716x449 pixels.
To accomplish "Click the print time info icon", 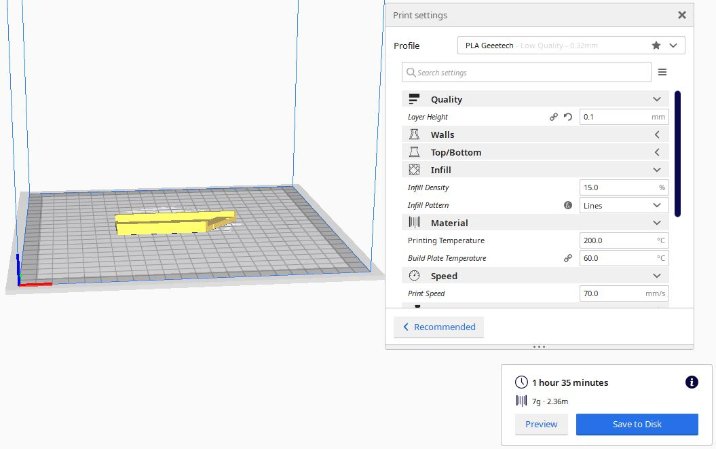I will 691,382.
